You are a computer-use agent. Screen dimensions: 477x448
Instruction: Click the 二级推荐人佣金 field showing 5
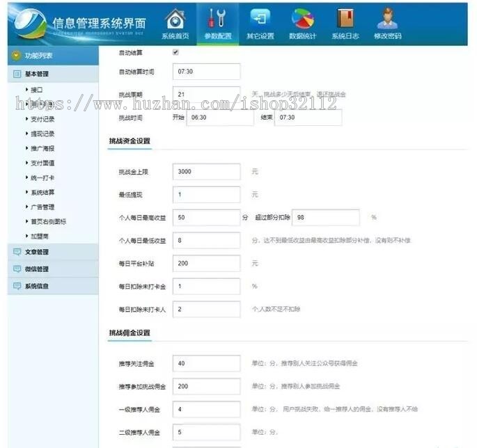206,432
